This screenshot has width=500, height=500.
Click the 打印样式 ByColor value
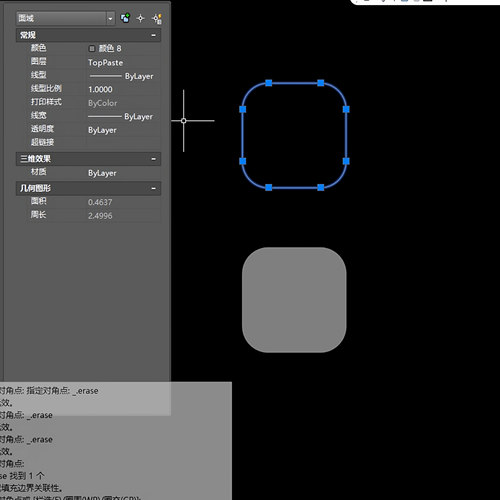pos(103,103)
